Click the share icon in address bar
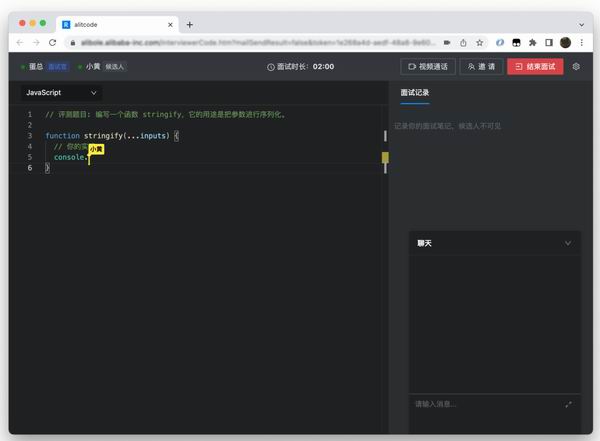Viewport: 600px width, 441px height. tap(463, 43)
